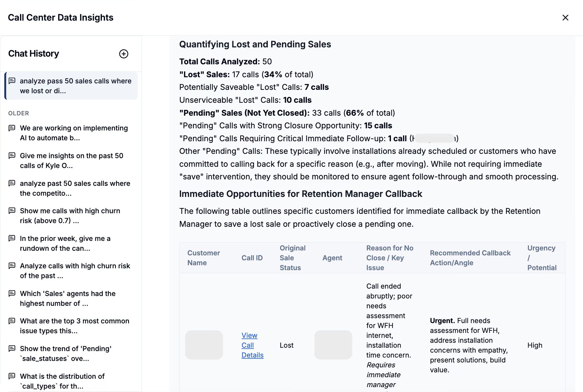Click the 'Customer Name' column header
583x392 pixels.
click(203, 258)
